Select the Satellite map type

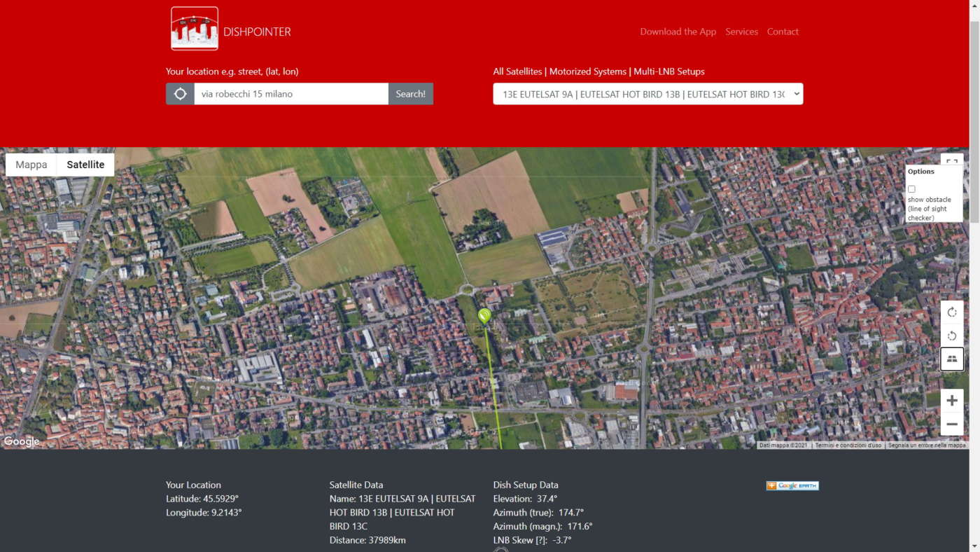(85, 165)
